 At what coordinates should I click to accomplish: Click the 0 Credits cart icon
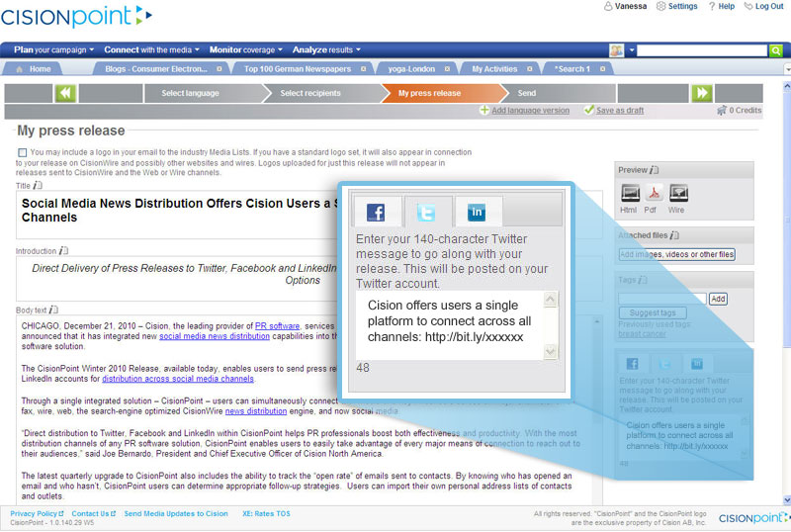(x=722, y=110)
